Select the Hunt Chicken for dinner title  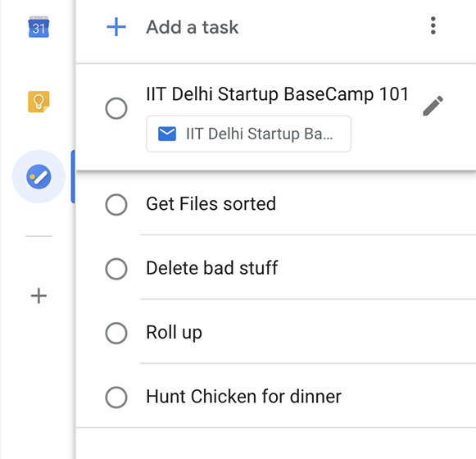coord(244,397)
